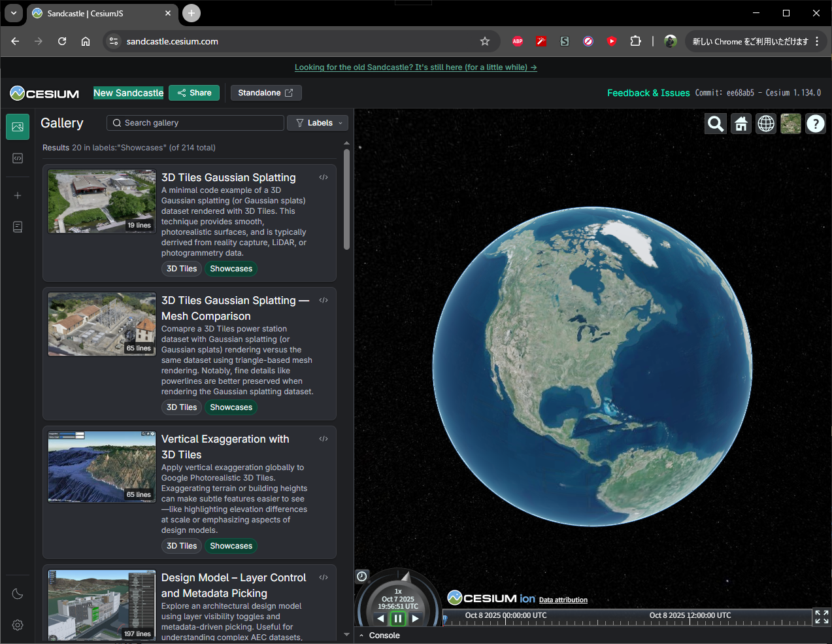Open the navigation help question mark icon
The height and width of the screenshot is (644, 832).
815,123
